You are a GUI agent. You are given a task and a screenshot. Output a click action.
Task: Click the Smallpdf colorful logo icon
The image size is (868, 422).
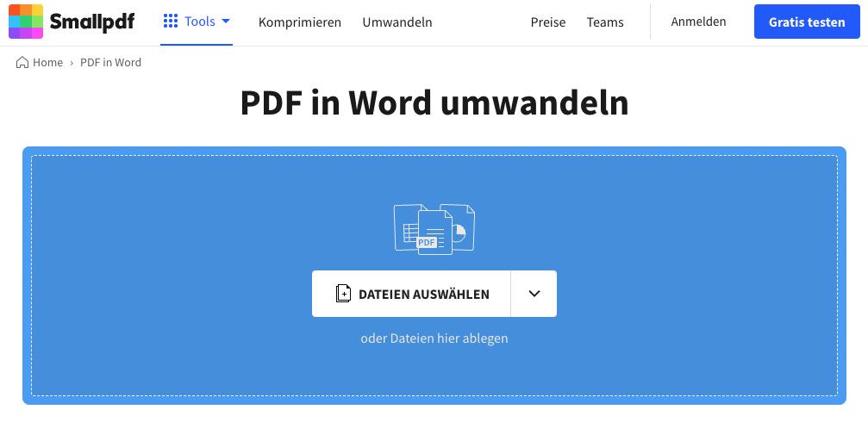pos(26,22)
